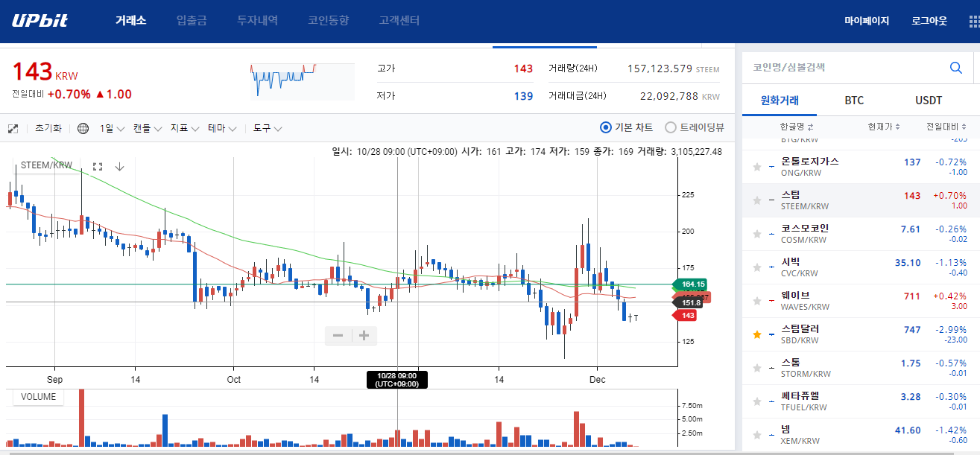Favorite 웨이브 WAVES/KRW with its star
Screen dimensions: 980x455
757,301
